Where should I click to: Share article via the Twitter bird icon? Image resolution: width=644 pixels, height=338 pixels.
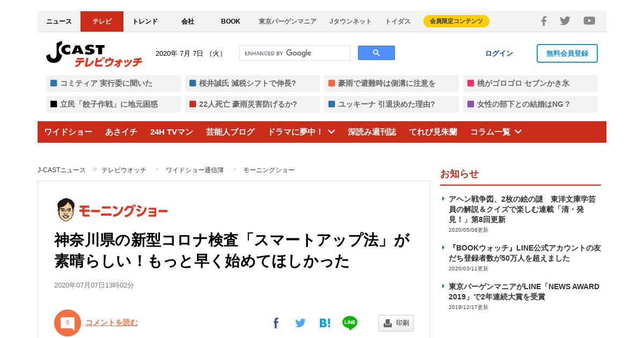(300, 323)
